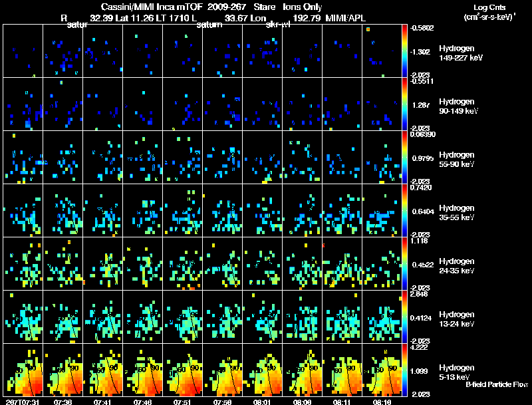532x405 pixels.
Task: Click the Lat 11.26 readout
Action: (135, 18)
